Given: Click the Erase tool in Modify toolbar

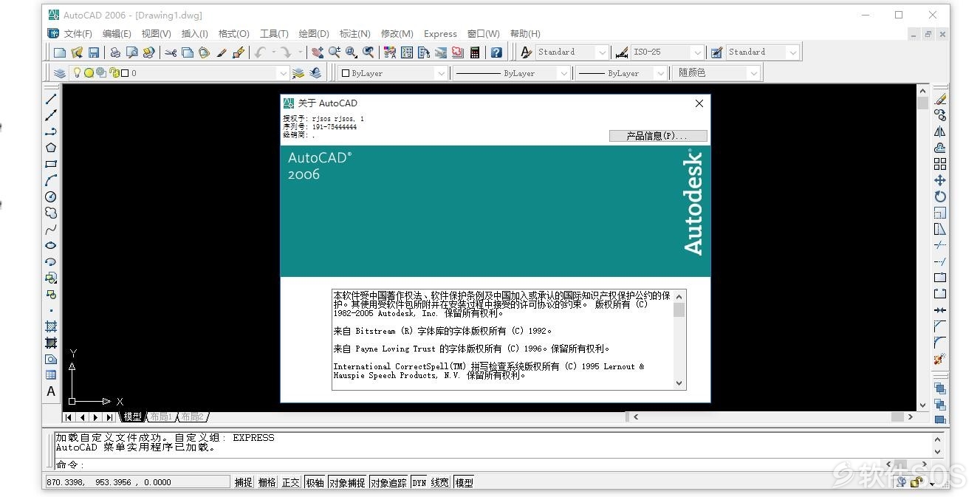Looking at the screenshot, I should coord(940,99).
